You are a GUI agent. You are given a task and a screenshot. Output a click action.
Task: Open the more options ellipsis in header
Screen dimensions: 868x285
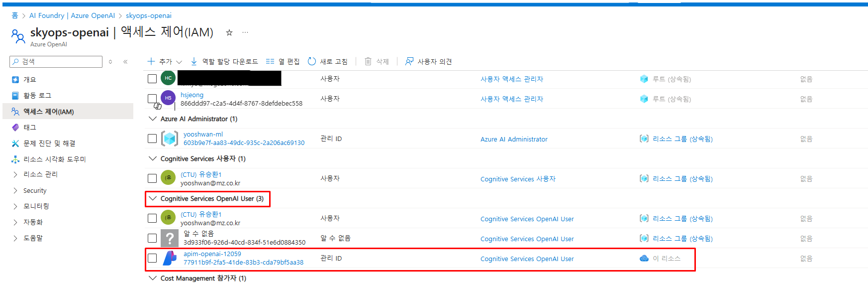coord(245,32)
